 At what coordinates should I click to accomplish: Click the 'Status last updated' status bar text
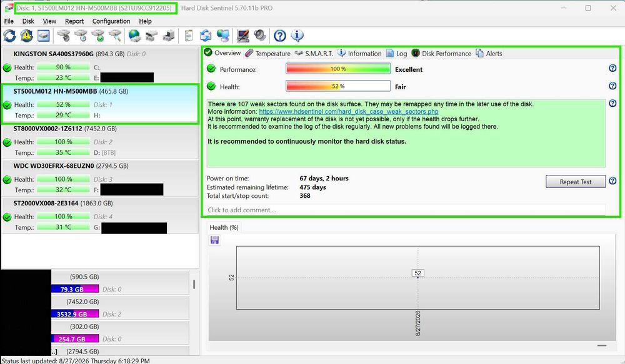(x=76, y=361)
